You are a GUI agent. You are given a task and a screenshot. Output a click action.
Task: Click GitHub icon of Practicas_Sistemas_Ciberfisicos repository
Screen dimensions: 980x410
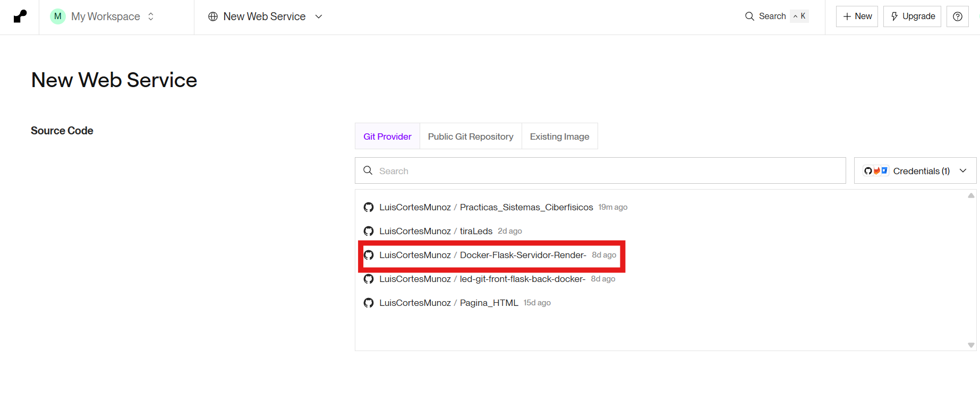tap(369, 207)
